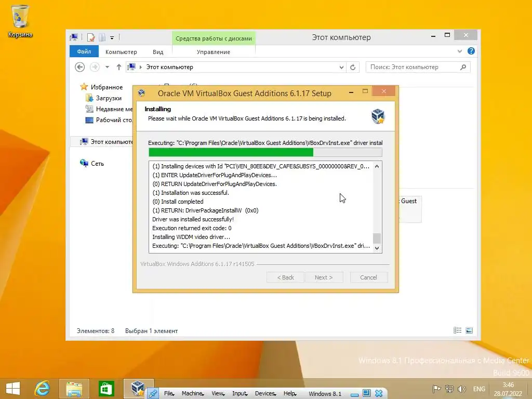The height and width of the screenshot is (399, 532).
Task: Click New folder icon in Explorer quick access toolbar
Action: click(102, 37)
